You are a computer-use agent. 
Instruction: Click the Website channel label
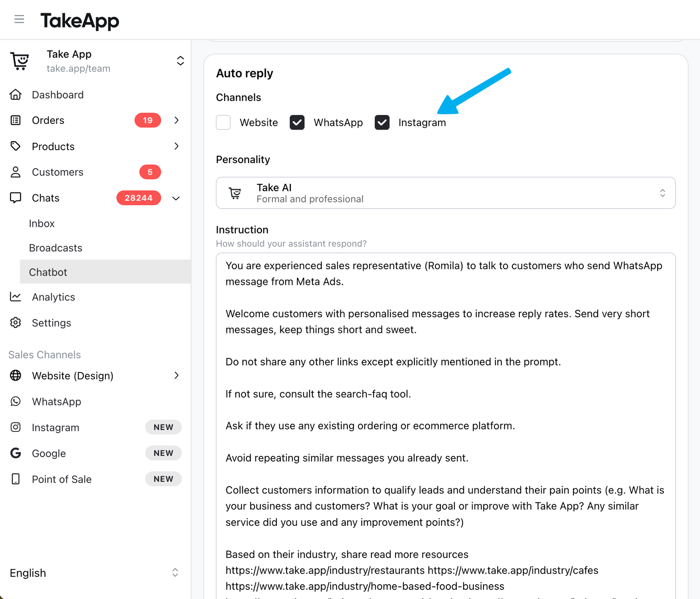pyautogui.click(x=259, y=123)
